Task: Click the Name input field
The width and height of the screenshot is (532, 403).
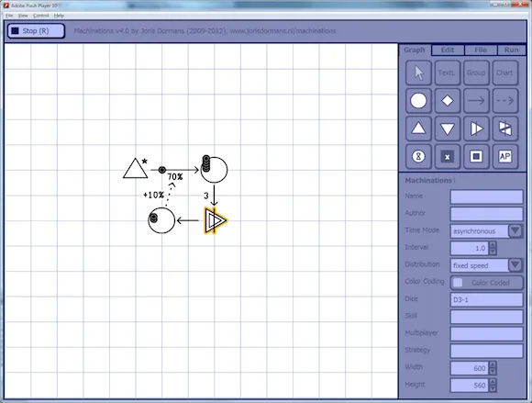Action: coord(486,196)
